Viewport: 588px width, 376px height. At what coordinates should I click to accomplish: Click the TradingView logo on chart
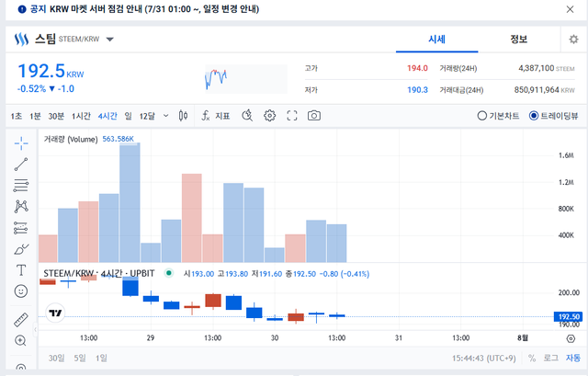(55, 313)
